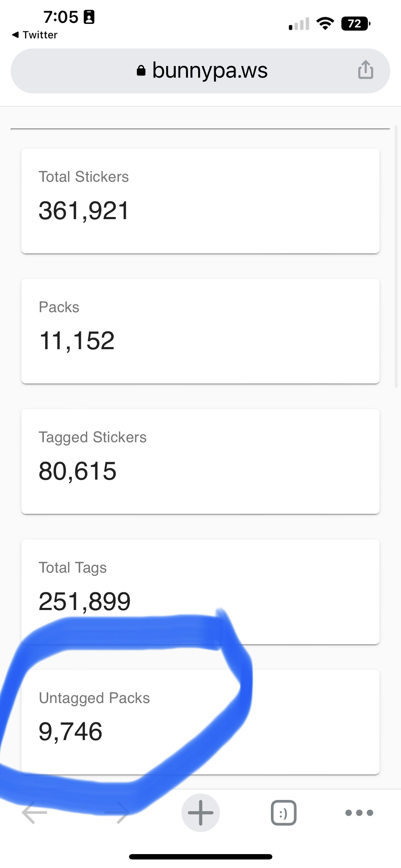Tap the battery indicator showing 72

click(355, 24)
